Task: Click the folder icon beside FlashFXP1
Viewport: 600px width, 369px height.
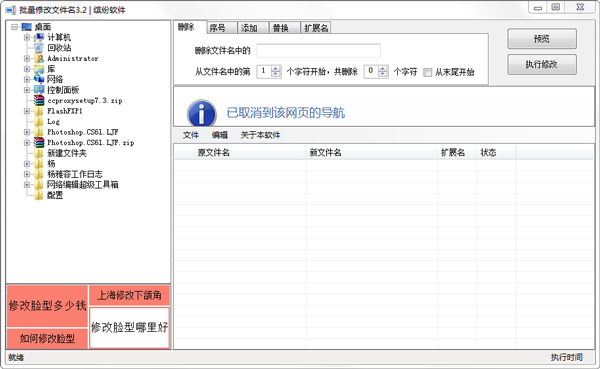Action: (x=39, y=111)
